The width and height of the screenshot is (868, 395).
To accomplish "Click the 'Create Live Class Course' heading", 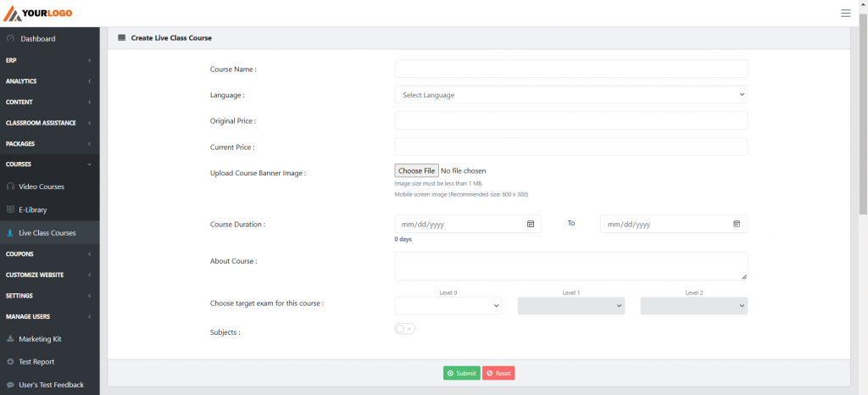I will pyautogui.click(x=171, y=38).
